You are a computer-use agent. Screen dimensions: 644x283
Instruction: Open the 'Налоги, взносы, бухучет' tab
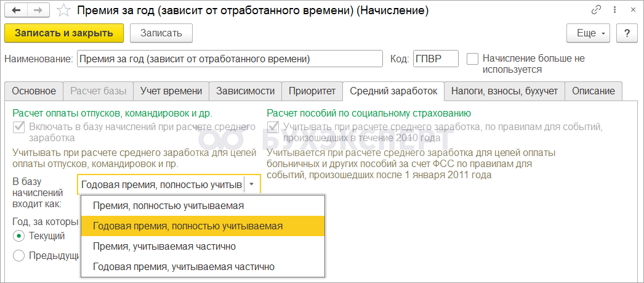(x=504, y=91)
